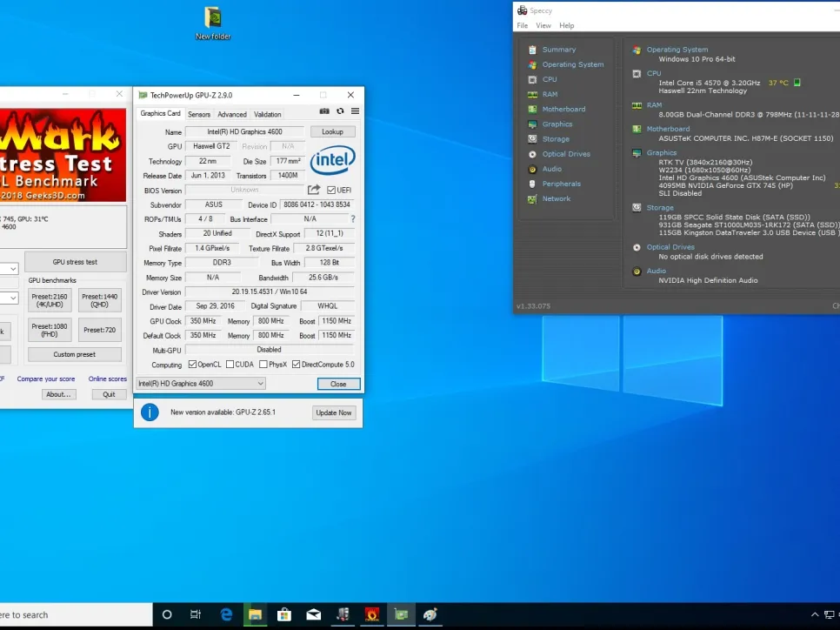
Task: Click the GPU-Z refresh icon
Action: (x=340, y=111)
